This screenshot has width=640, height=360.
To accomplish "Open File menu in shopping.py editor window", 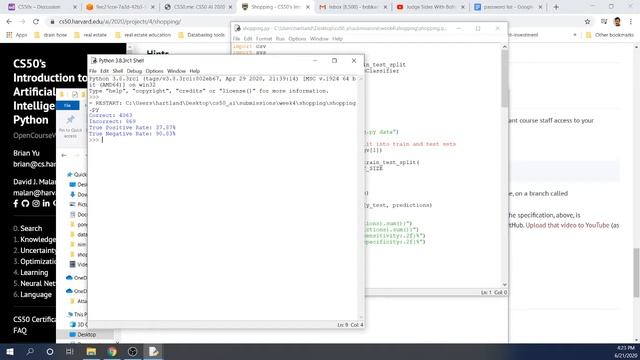I will pos(236,39).
